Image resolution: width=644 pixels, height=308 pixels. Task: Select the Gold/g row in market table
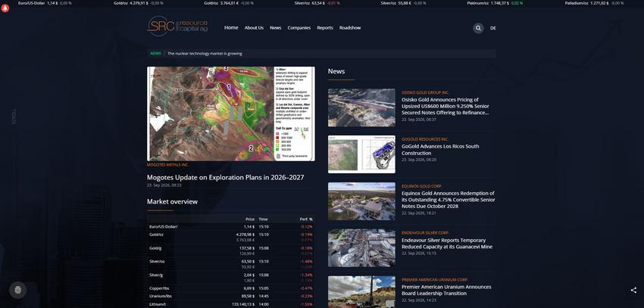pyautogui.click(x=231, y=250)
